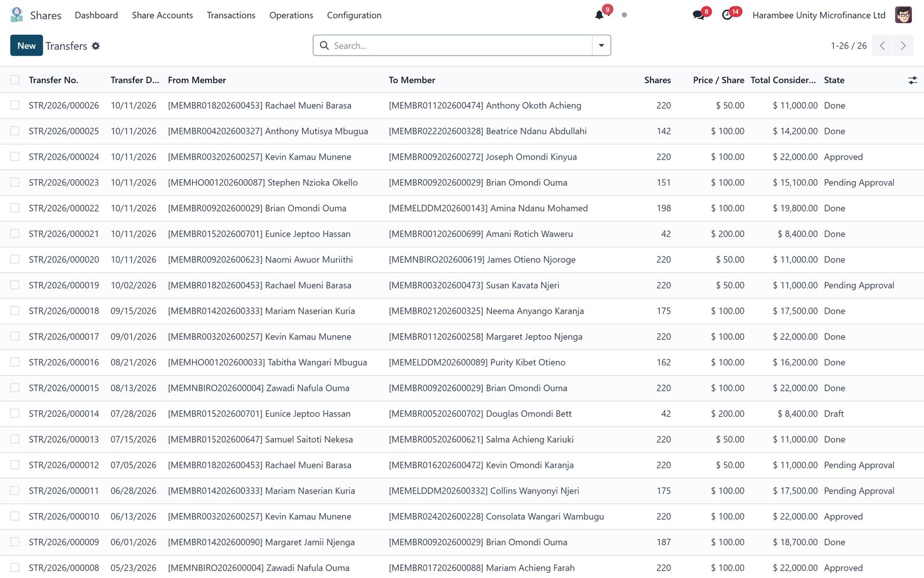This screenshot has width=924, height=578.
Task: Open the Share Accounts menu
Action: 162,15
